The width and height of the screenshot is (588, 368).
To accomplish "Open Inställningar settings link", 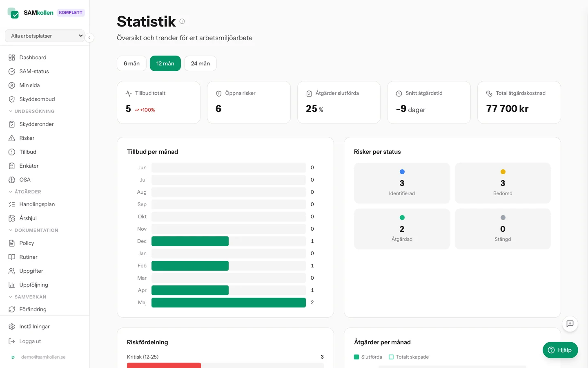I will pos(45,327).
